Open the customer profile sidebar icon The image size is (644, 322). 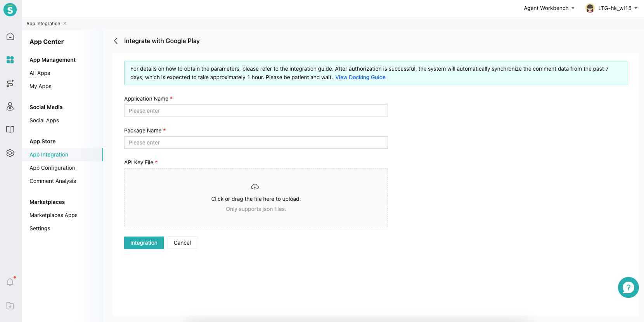(10, 106)
